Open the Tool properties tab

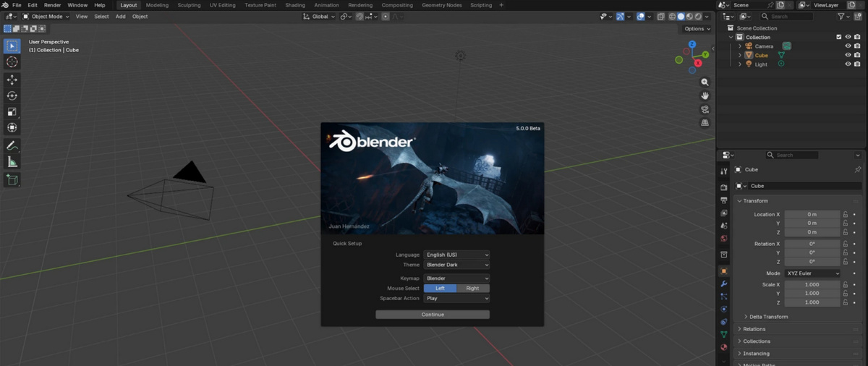tap(724, 171)
